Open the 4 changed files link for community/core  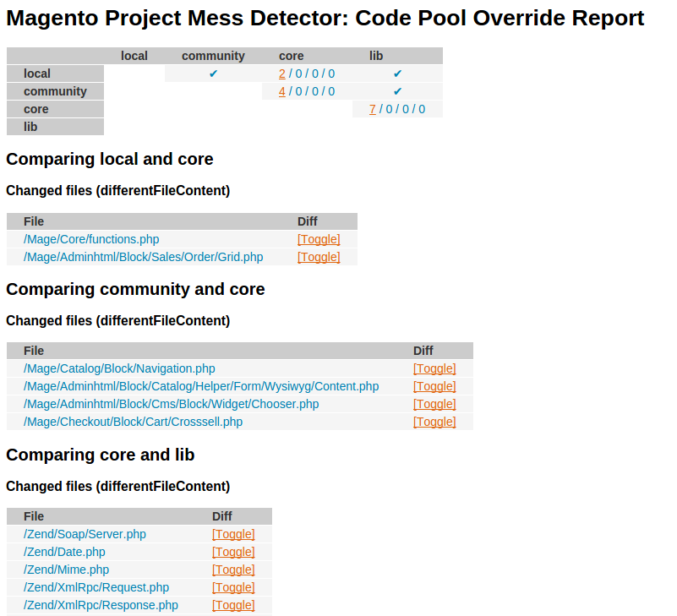pyautogui.click(x=282, y=91)
